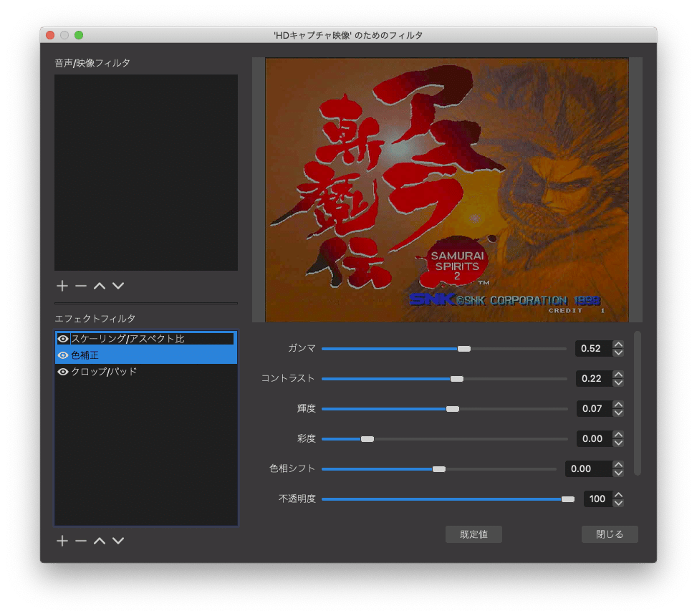Click the 閉じる button

coord(610,534)
